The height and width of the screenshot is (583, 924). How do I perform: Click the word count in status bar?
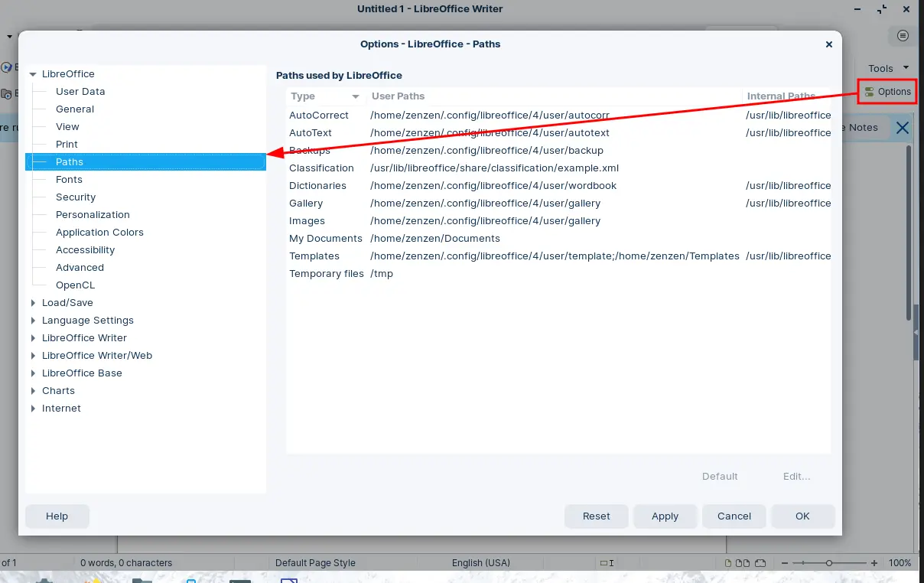[x=126, y=563]
